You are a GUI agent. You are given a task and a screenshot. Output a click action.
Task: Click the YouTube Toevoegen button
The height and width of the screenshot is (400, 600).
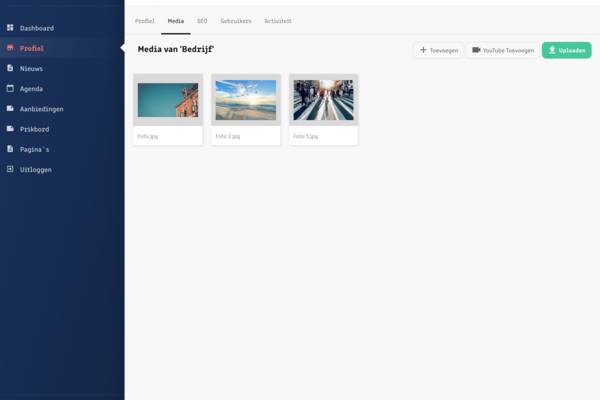point(502,50)
